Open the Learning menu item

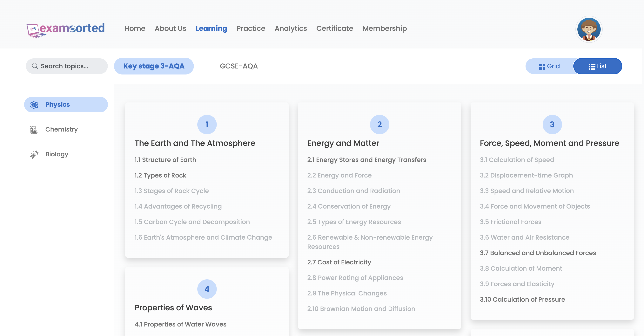211,29
